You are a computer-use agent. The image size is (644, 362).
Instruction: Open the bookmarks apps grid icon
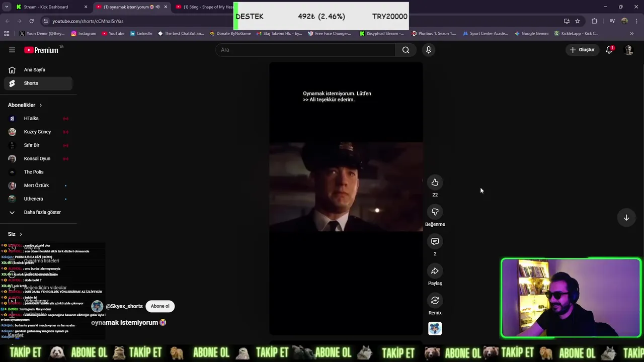[7, 34]
